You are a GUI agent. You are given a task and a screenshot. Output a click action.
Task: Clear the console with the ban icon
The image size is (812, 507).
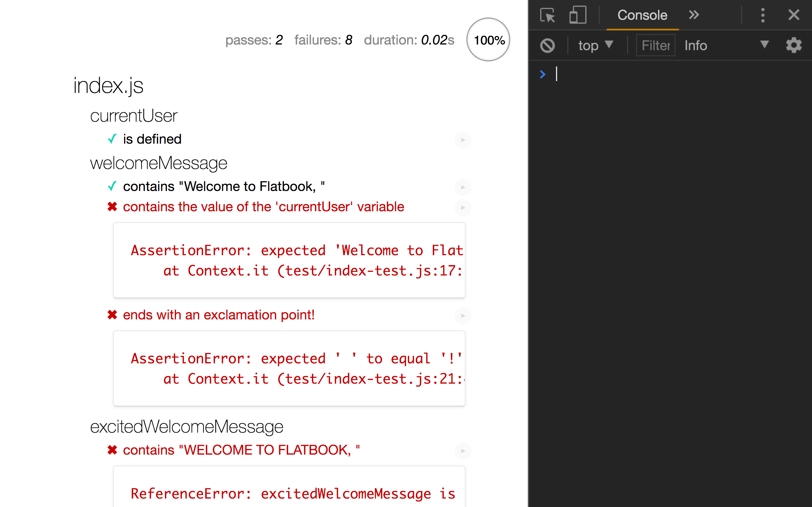coord(547,46)
